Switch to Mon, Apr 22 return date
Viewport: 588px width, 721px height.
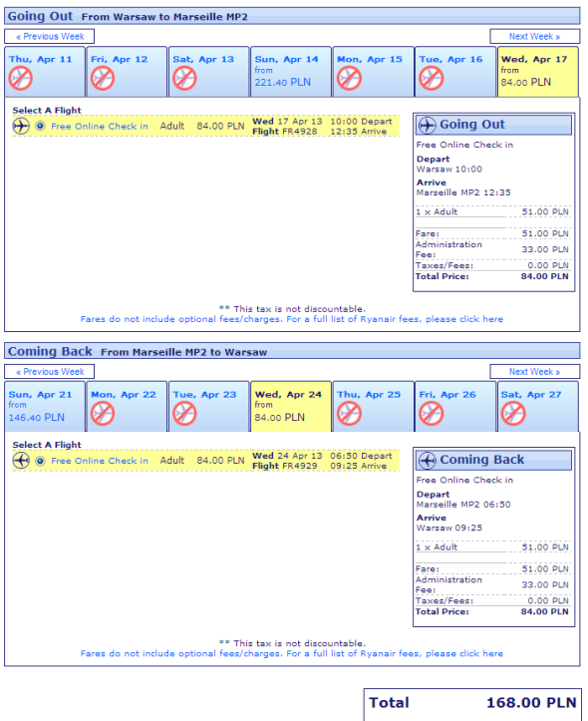click(x=127, y=407)
